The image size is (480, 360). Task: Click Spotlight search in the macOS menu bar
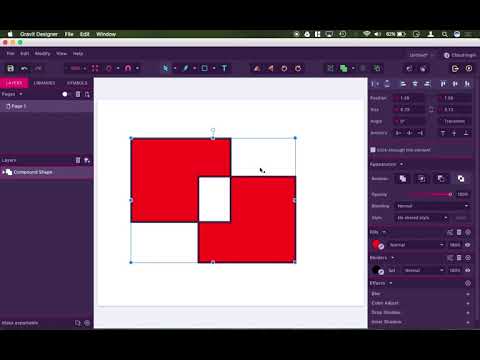445,34
